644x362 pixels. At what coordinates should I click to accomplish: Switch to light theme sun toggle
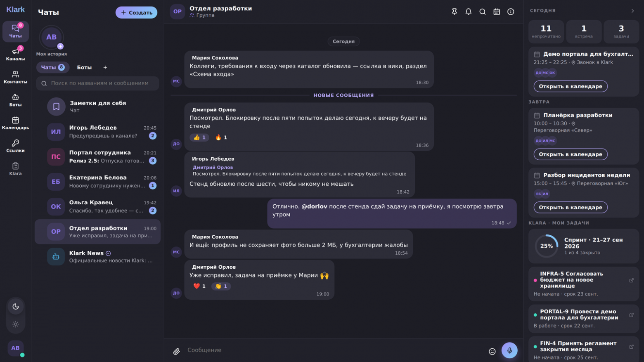tap(16, 324)
